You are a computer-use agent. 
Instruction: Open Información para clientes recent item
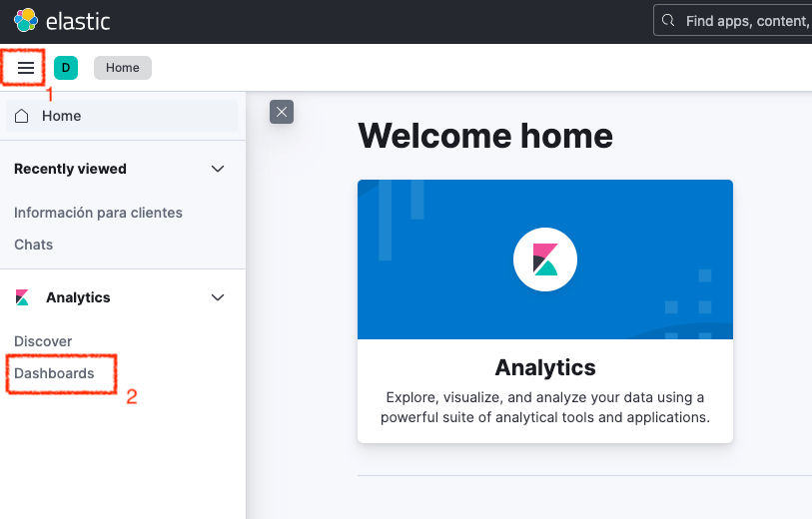click(x=99, y=213)
